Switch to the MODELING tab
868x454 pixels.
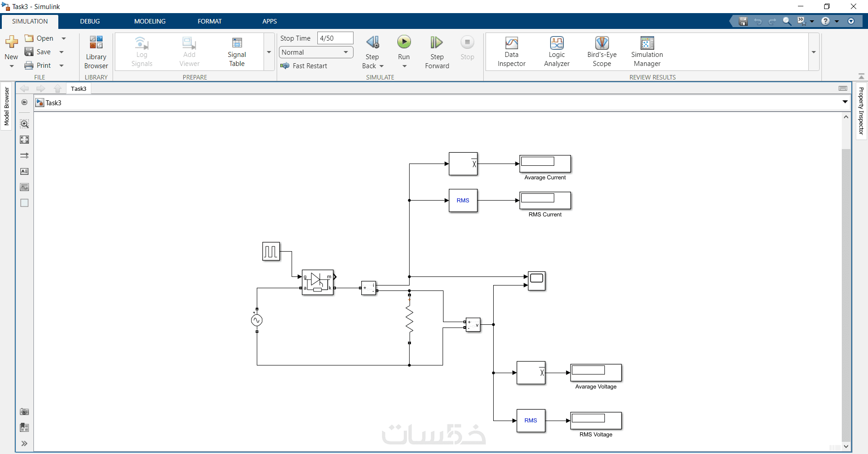(x=150, y=21)
